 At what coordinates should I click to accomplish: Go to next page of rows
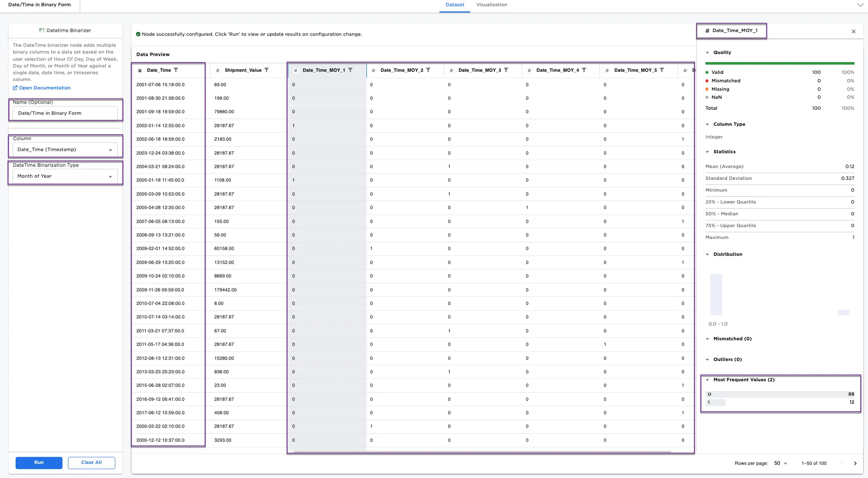click(x=855, y=463)
